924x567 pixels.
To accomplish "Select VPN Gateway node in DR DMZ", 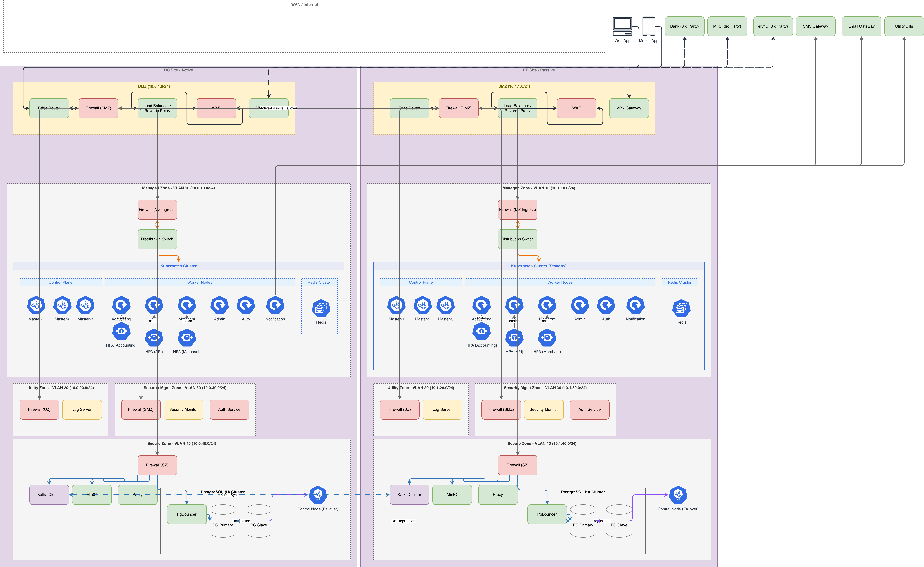I will (x=629, y=108).
